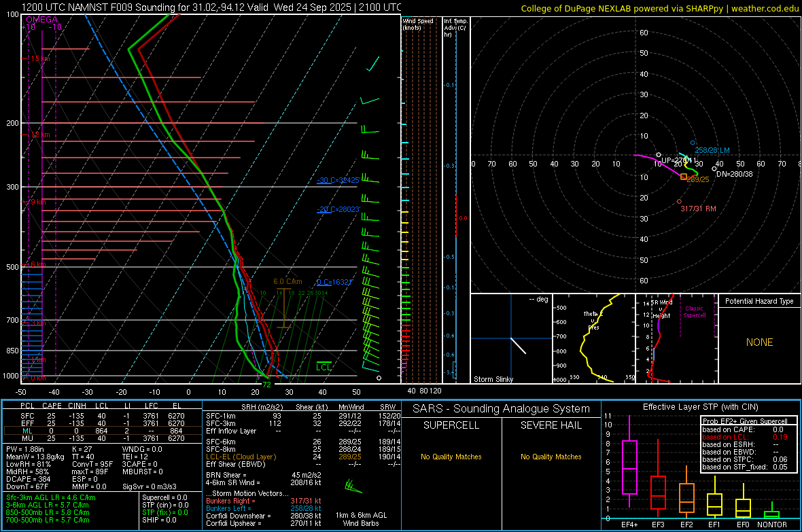Image resolution: width=802 pixels, height=532 pixels.
Task: Open the weather.cod.edu credit text
Action: pos(660,8)
